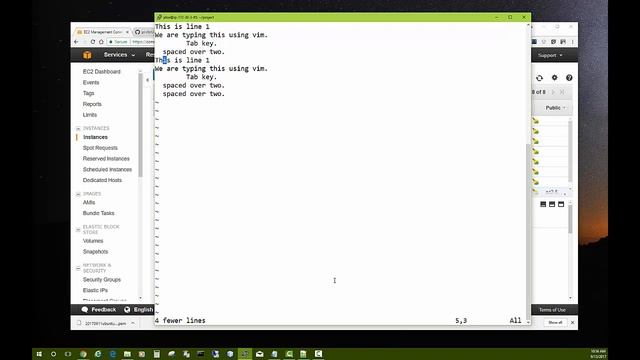Click Show all in the download bar
The image size is (640, 360).
[555, 322]
